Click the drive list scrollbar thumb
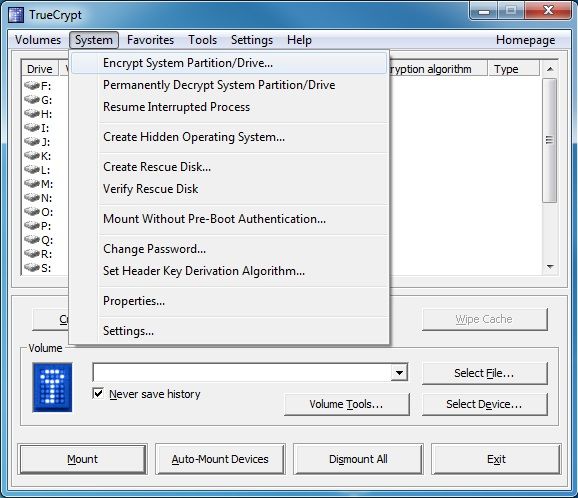The height and width of the screenshot is (498, 578). pos(549,140)
